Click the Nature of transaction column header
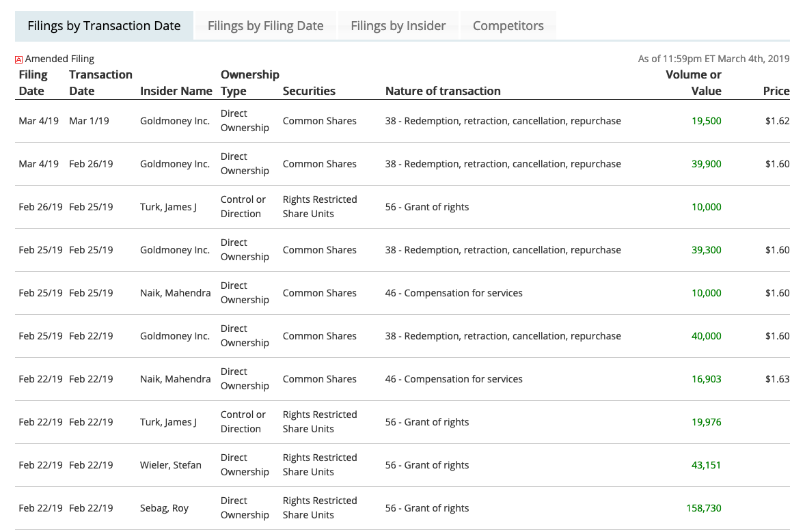 pos(443,91)
